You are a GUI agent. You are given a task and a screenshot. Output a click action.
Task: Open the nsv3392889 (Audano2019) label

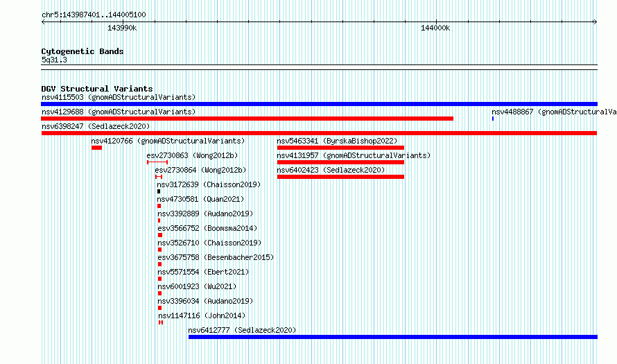click(x=205, y=214)
